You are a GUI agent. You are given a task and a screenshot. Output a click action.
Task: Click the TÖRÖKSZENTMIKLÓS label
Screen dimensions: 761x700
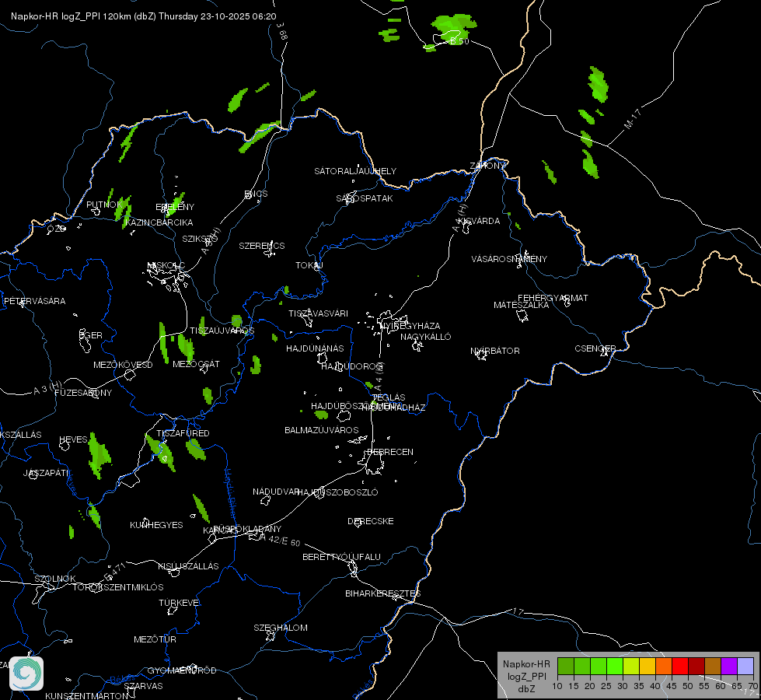tap(118, 587)
